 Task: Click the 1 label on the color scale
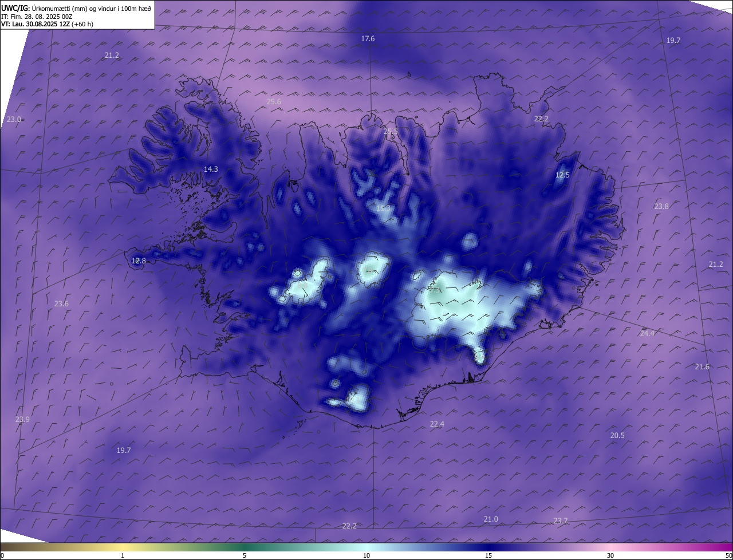123,555
